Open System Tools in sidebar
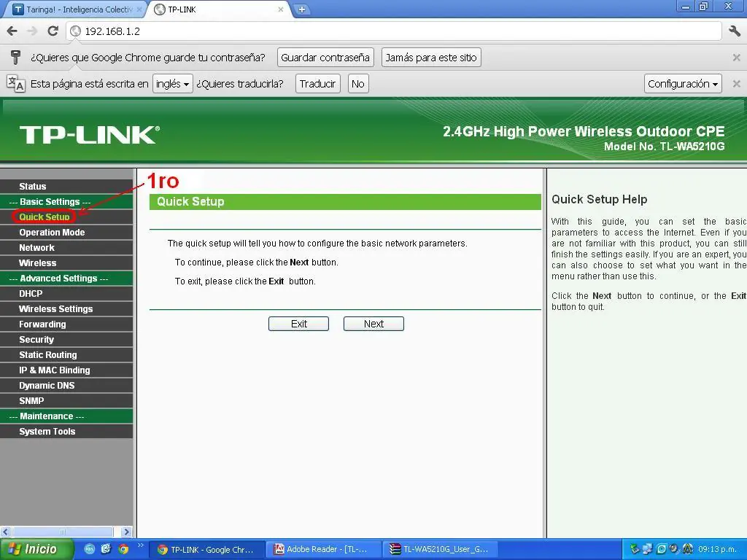Screen dimensions: 747x560 [66, 432]
